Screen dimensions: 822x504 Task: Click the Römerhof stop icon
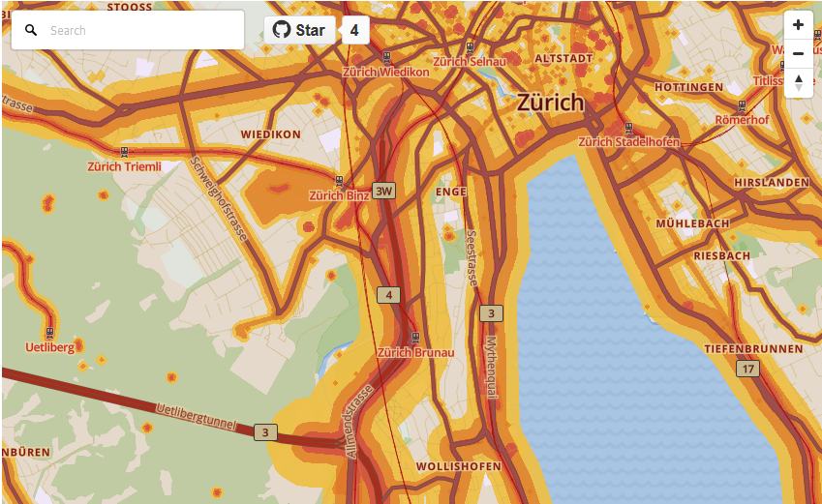coord(742,105)
